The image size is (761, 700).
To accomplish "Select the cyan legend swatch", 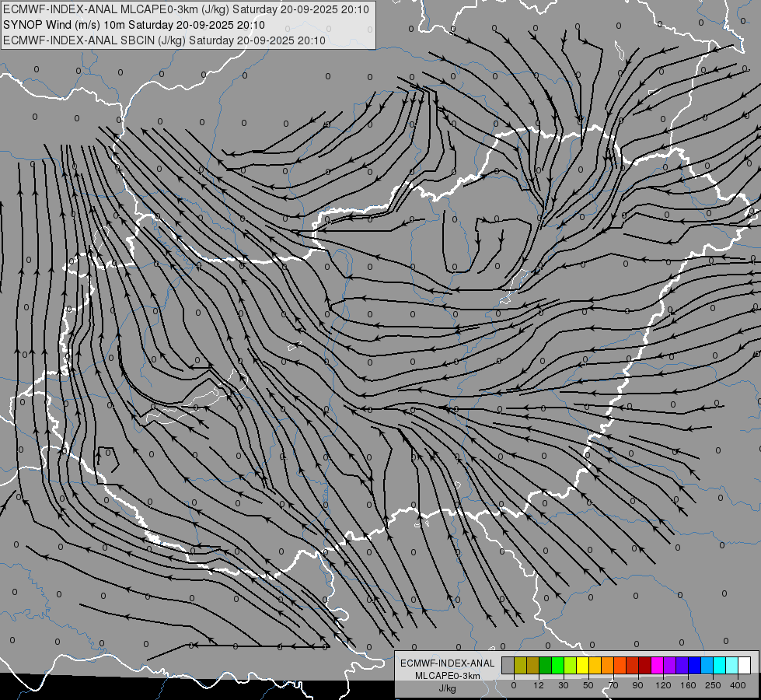I will [x=720, y=665].
